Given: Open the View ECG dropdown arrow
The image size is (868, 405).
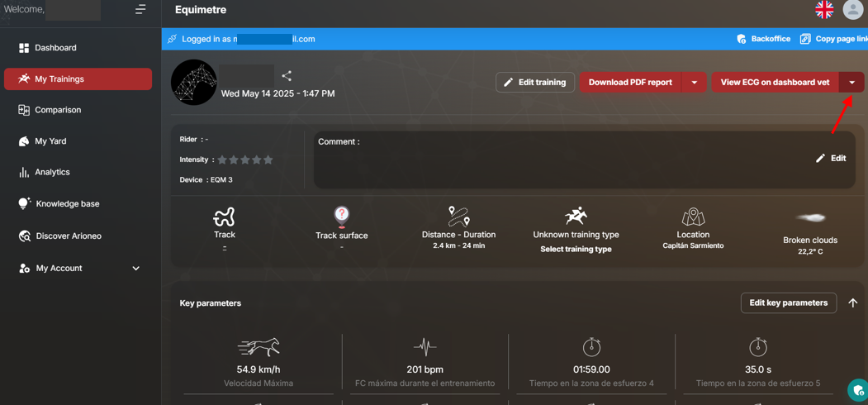Looking at the screenshot, I should click(x=852, y=82).
